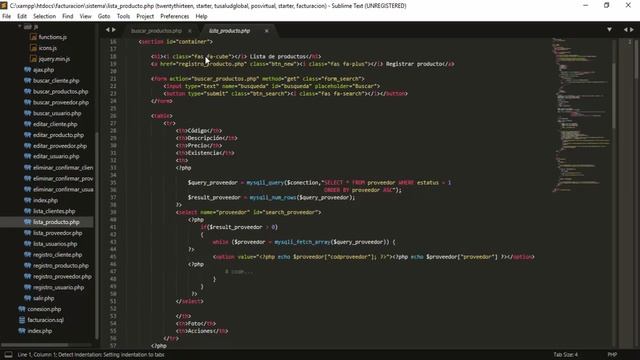Image resolution: width=640 pixels, height=360 pixels.
Task: Click the minimap code preview
Action: tap(581, 114)
